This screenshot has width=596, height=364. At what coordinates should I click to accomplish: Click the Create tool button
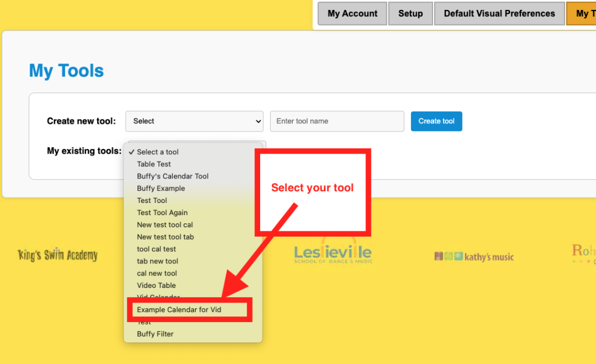point(436,121)
